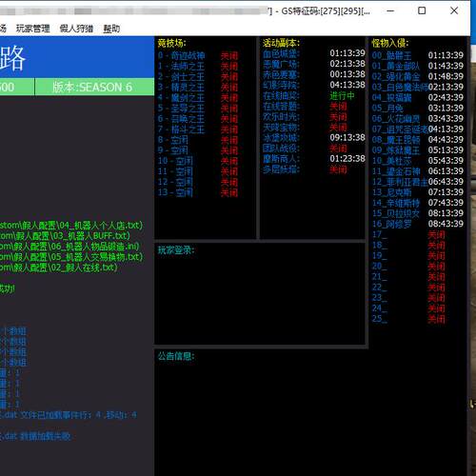Image resolution: width=476 pixels, height=476 pixels.
Task: Click the 冰霜攻城 event label
Action: coord(281,138)
